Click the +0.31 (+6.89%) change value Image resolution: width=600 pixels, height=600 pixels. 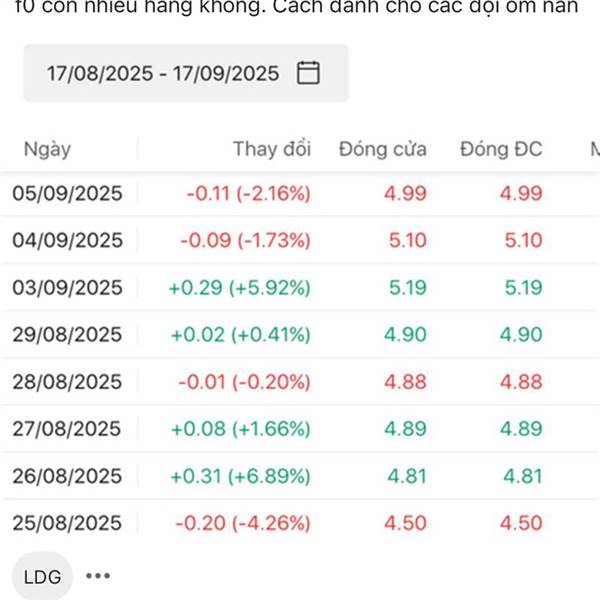[x=240, y=476]
